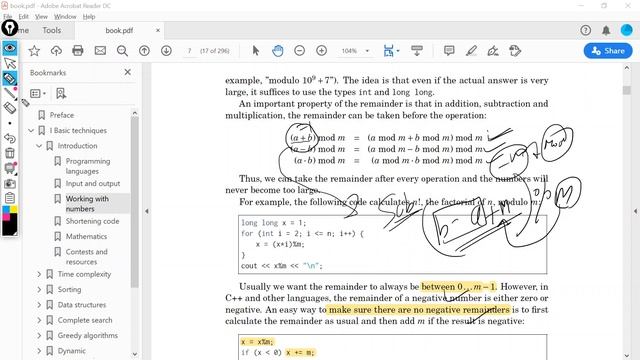Click the find magnifier icon
640x360 pixels.
click(x=122, y=51)
